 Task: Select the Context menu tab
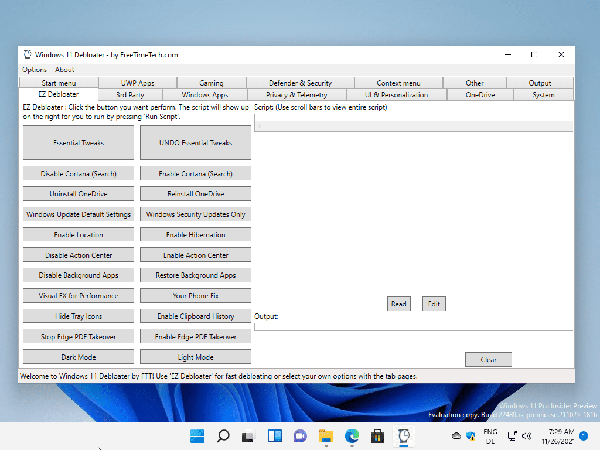[398, 83]
